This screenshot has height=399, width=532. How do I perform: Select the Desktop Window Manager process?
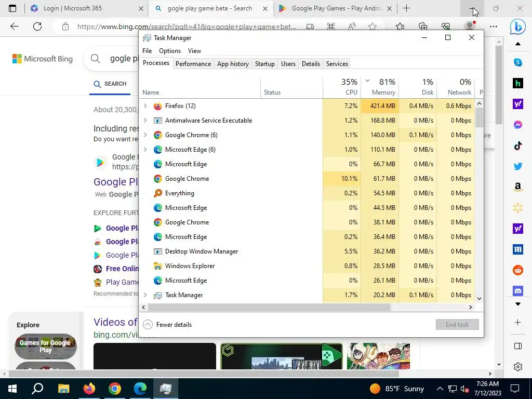tap(307, 251)
